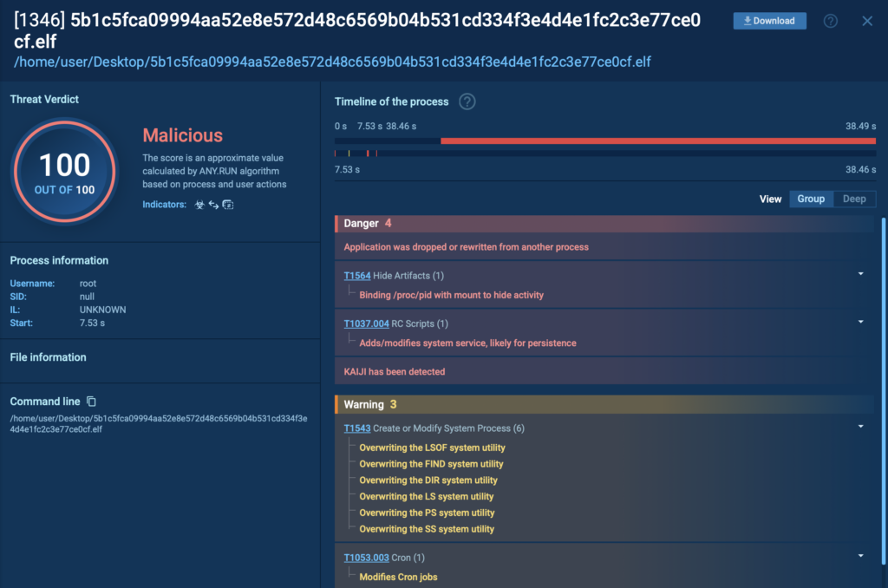The width and height of the screenshot is (888, 588).
Task: Collapse the T1564 Hide Artifacts section
Action: 860,274
